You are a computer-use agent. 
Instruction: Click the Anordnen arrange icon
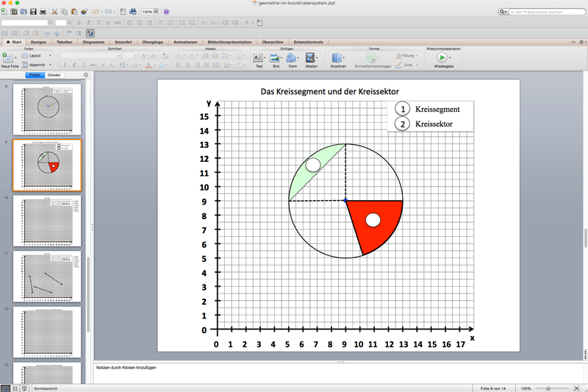pos(337,60)
